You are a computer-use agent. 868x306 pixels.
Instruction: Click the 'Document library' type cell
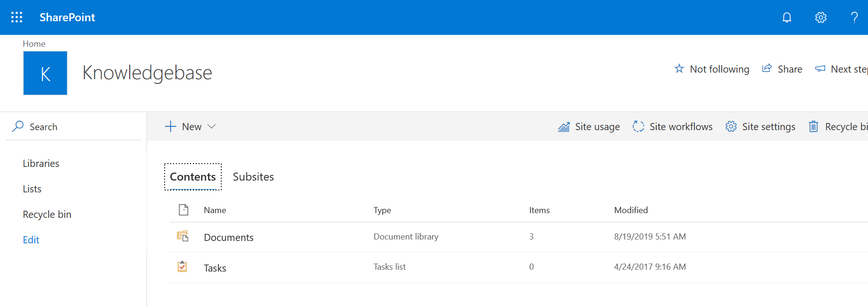click(406, 237)
